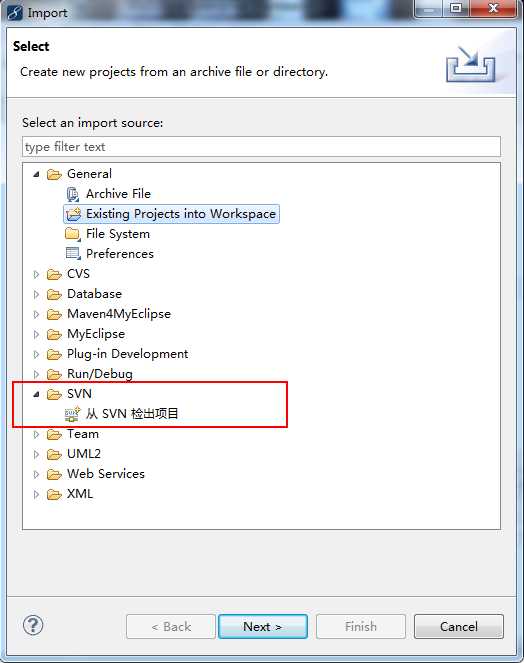Viewport: 524px width, 663px height.
Task: Focus the type filter text field
Action: [261, 147]
